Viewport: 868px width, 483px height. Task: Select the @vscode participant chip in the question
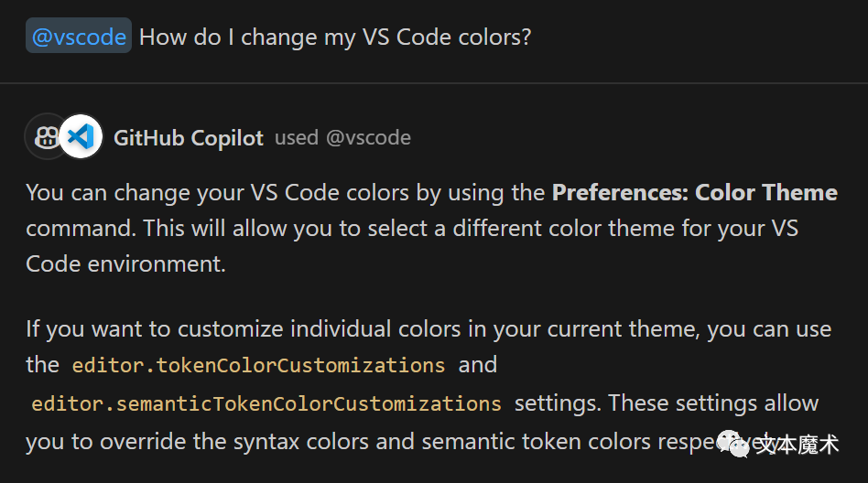79,37
